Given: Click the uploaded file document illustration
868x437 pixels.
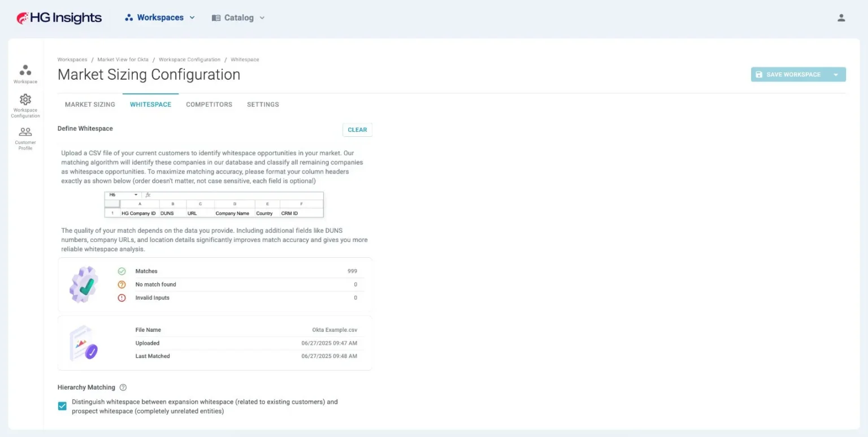Looking at the screenshot, I should tap(84, 343).
